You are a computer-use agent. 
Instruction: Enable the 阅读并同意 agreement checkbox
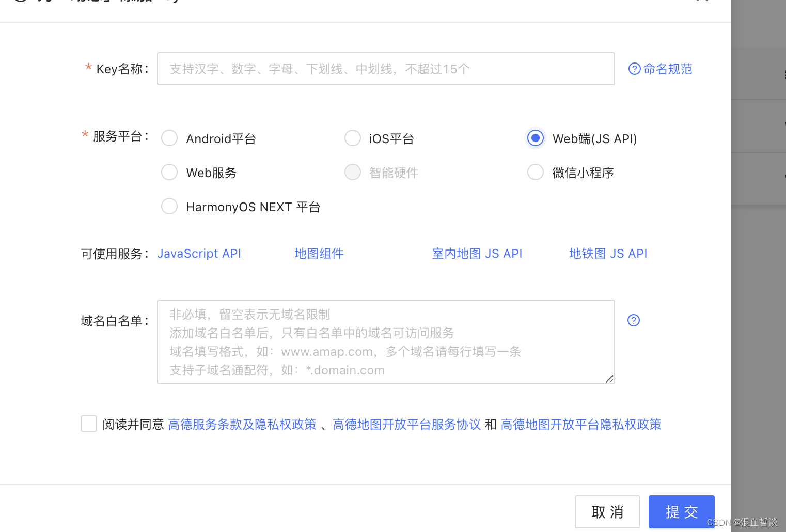pos(88,423)
